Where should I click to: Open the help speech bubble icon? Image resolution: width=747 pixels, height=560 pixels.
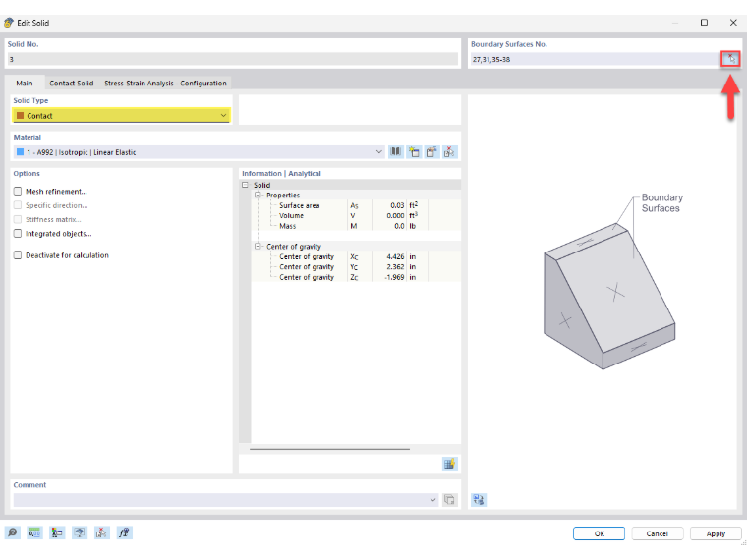coord(13,532)
